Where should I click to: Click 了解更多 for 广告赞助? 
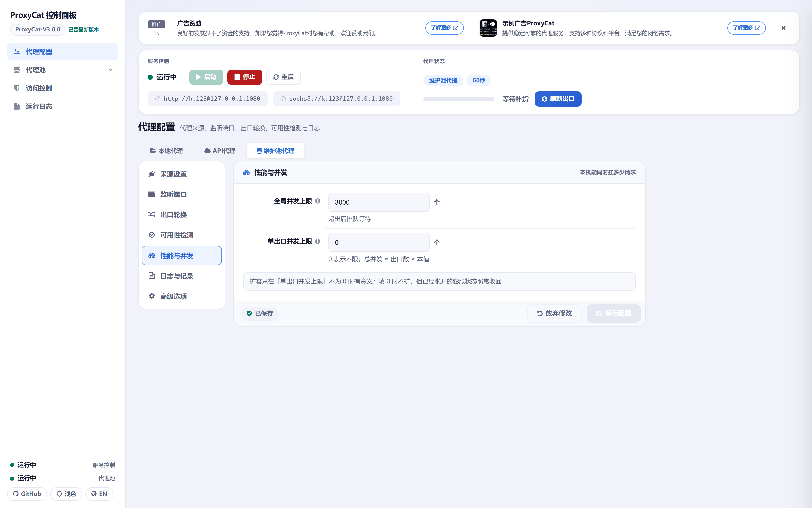pyautogui.click(x=444, y=28)
